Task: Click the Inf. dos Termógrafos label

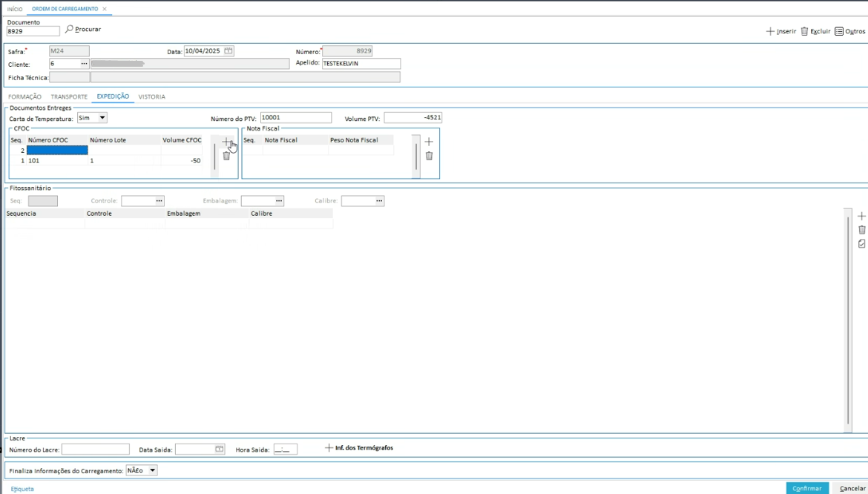Action: 364,447
